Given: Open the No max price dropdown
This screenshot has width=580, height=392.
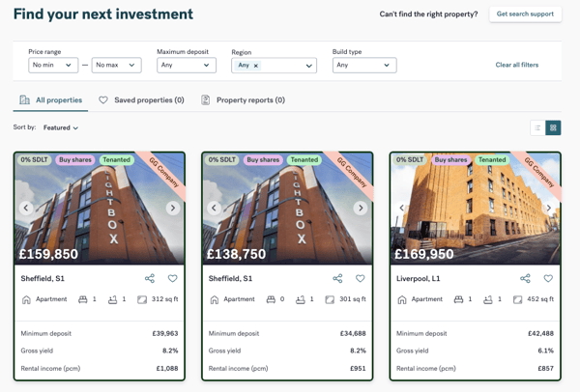Looking at the screenshot, I should point(117,65).
